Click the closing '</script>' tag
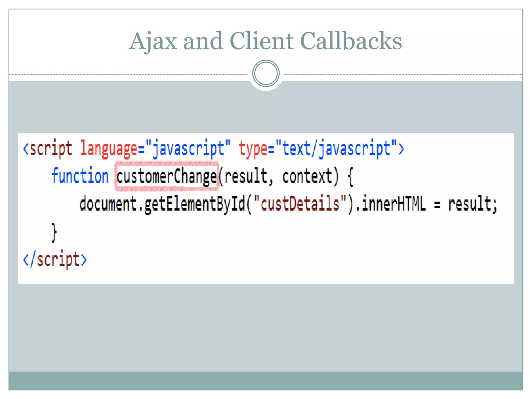Viewport: 532px width, 399px height. point(55,259)
